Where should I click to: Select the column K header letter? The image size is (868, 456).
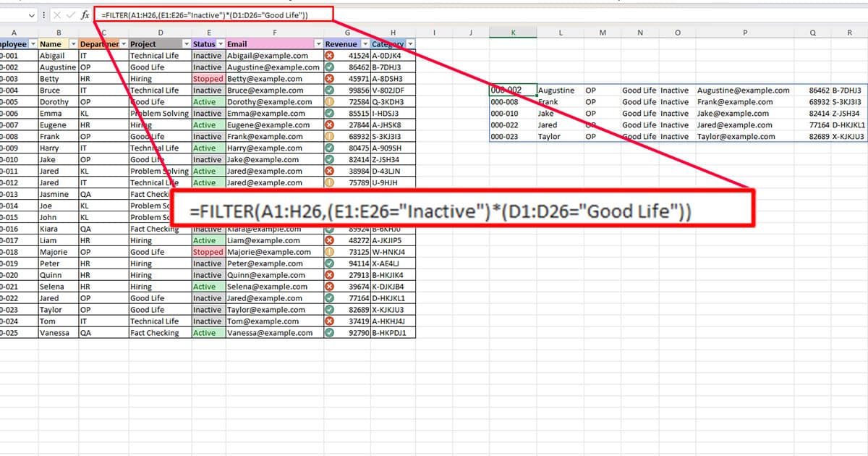pos(514,32)
